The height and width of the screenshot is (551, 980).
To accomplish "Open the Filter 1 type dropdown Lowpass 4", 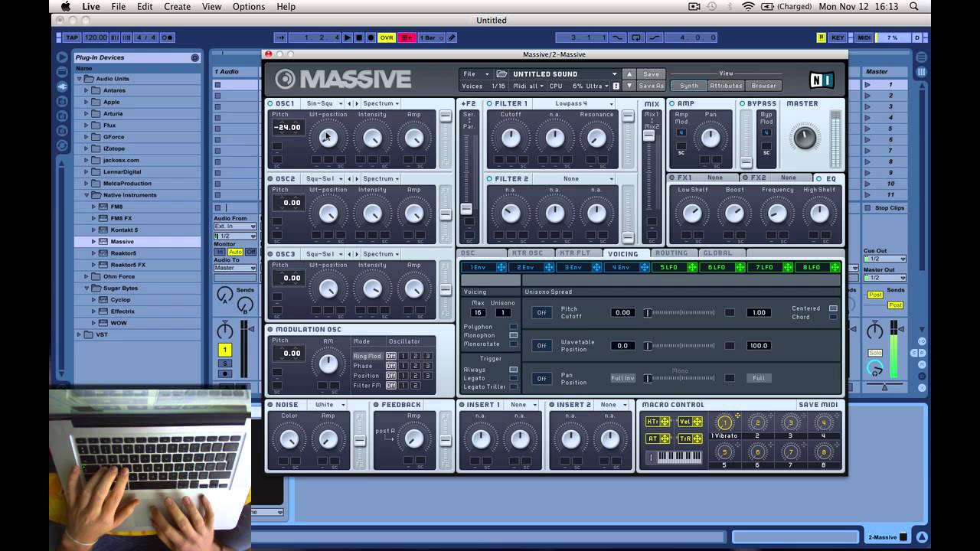I will 574,103.
